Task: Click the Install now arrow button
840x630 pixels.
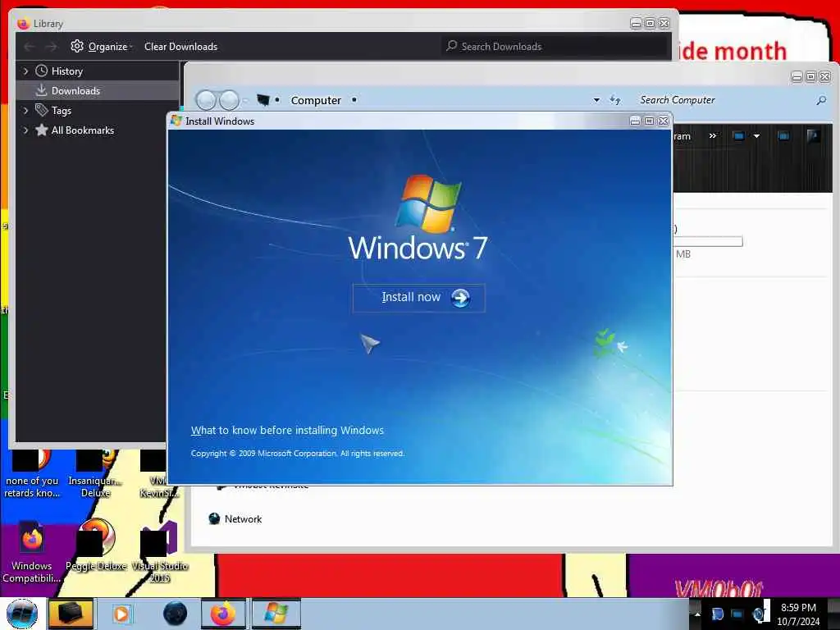Action: click(460, 298)
